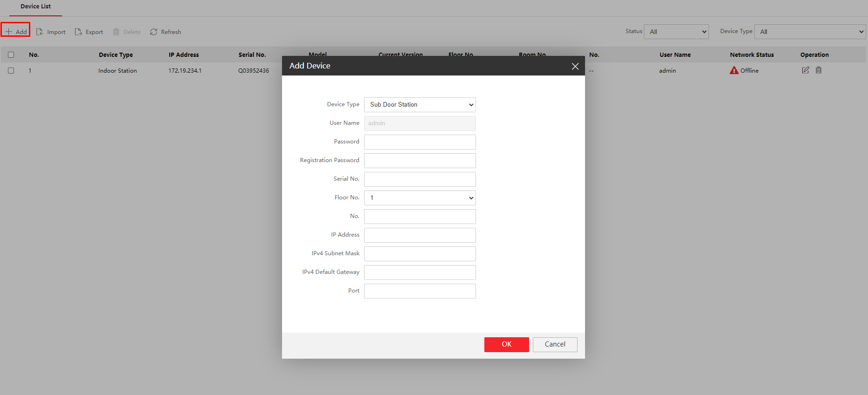This screenshot has width=868, height=395.
Task: Select all devices with header checkbox
Action: pyautogui.click(x=11, y=55)
